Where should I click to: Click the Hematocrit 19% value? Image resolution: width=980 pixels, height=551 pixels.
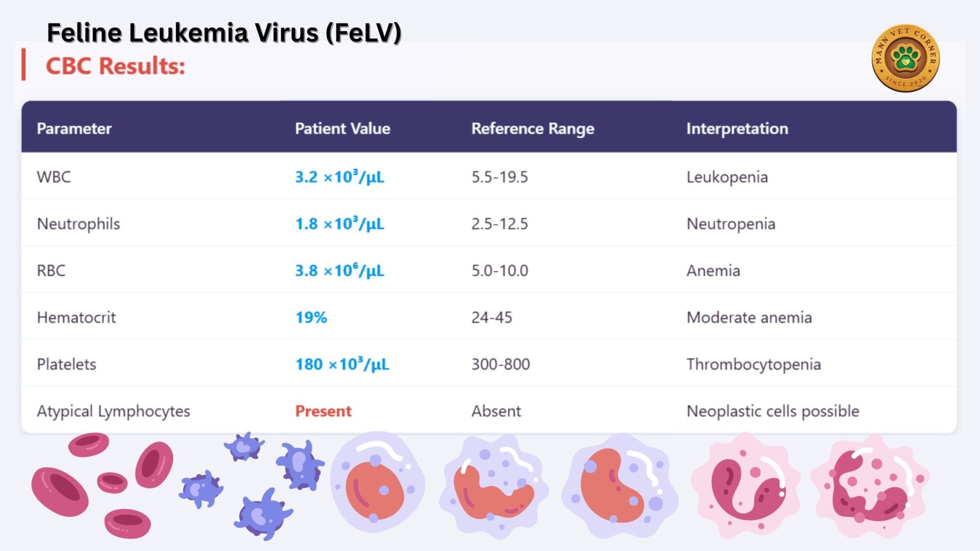tap(311, 317)
